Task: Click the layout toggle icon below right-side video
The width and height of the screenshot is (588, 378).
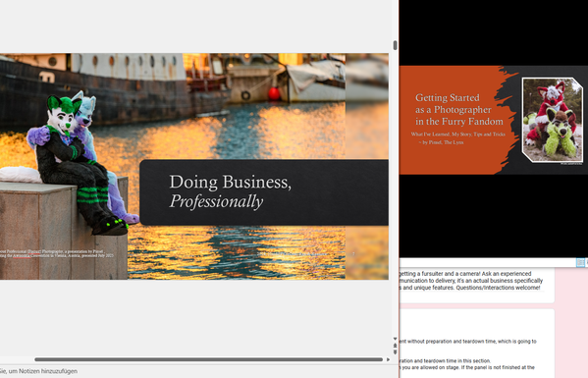Action: point(580,263)
